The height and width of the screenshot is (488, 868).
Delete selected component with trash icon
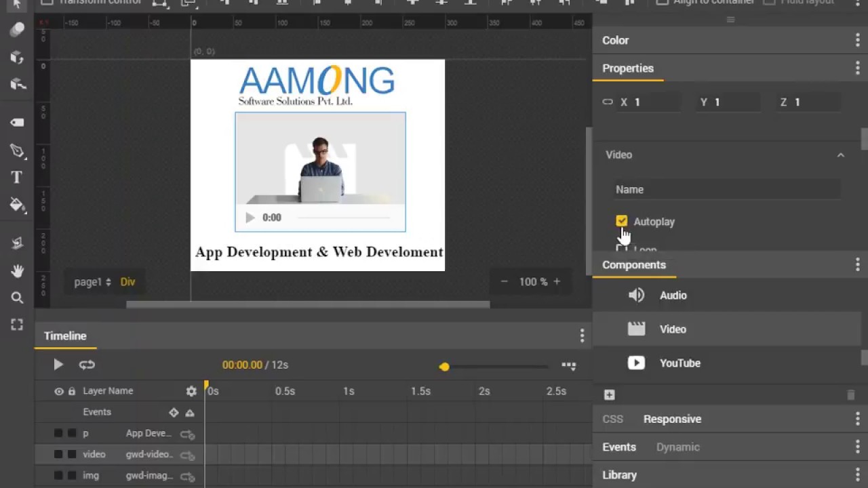pos(851,394)
